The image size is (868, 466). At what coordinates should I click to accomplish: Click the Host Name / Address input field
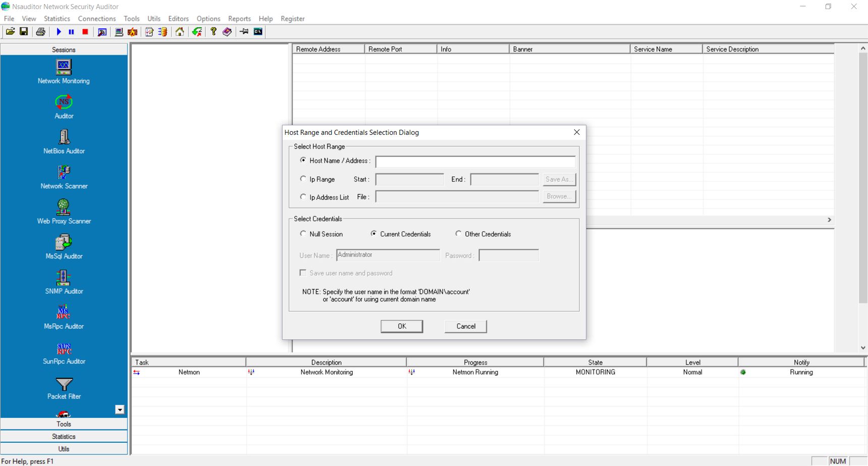(475, 162)
